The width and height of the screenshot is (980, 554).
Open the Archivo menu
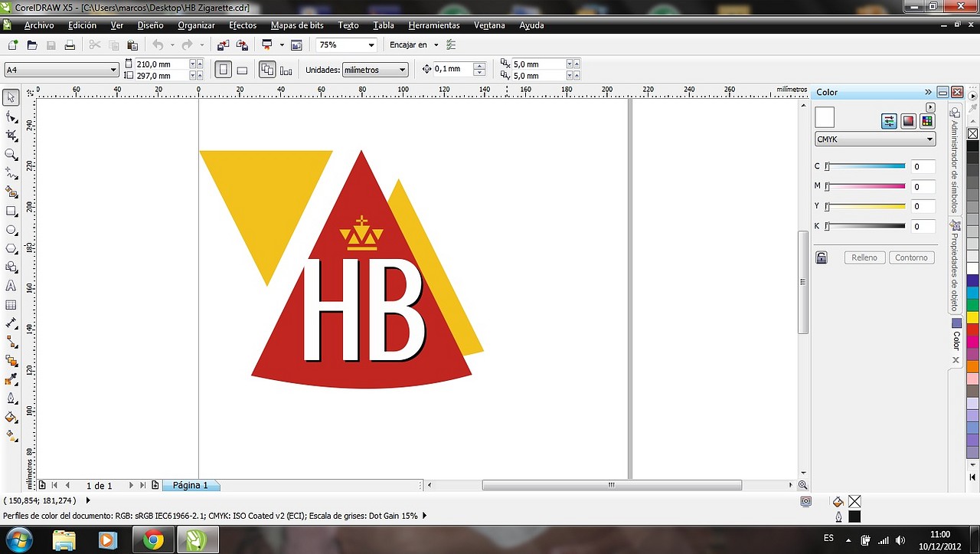[x=39, y=25]
